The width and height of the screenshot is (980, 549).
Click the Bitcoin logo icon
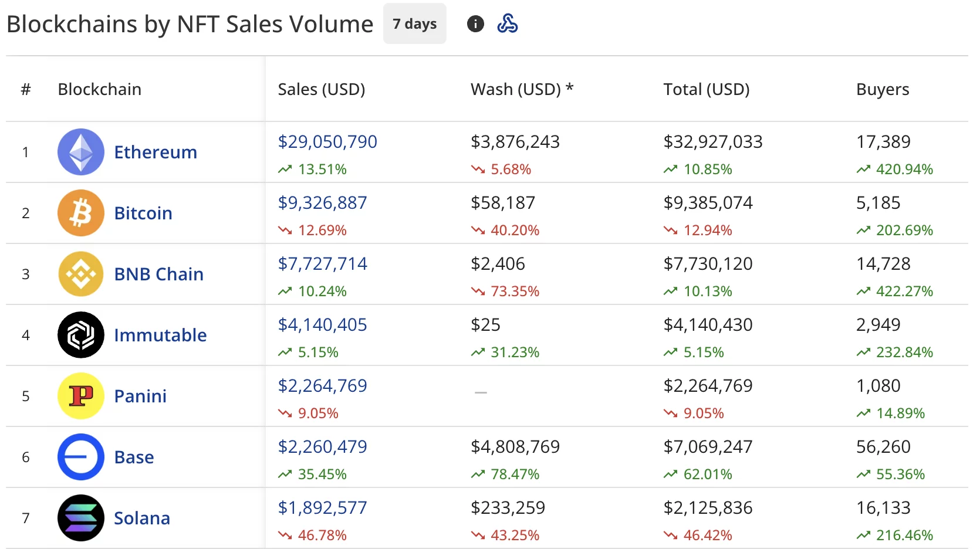coord(80,212)
